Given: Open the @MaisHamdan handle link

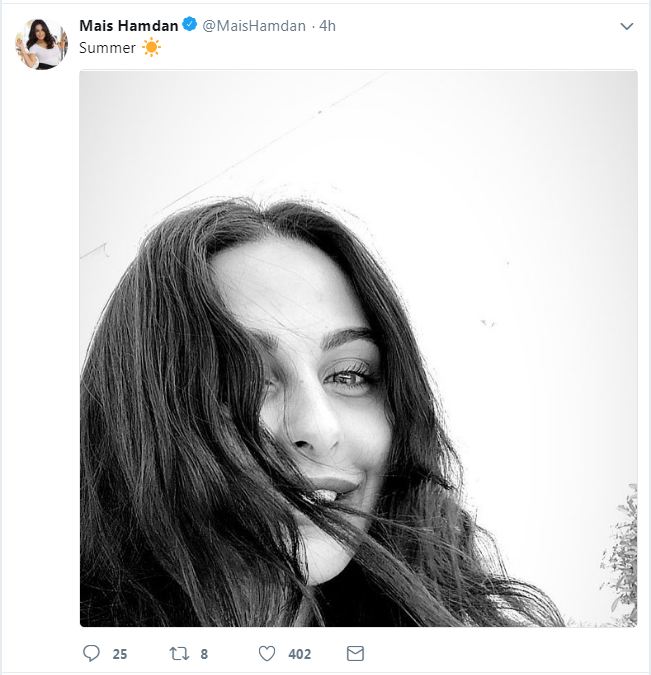Looking at the screenshot, I should [254, 26].
